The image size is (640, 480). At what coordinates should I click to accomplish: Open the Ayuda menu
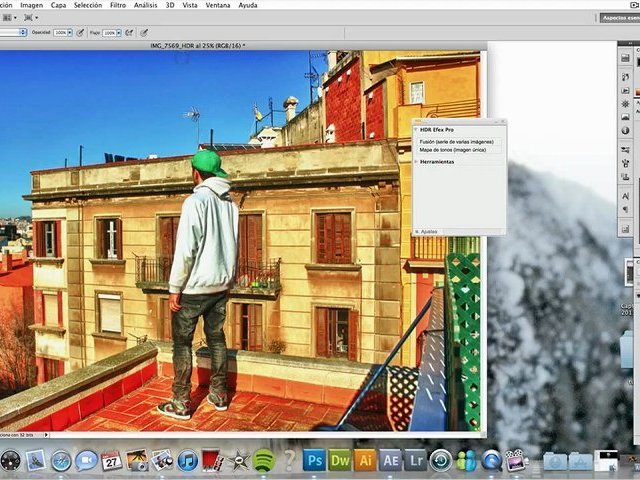point(248,5)
